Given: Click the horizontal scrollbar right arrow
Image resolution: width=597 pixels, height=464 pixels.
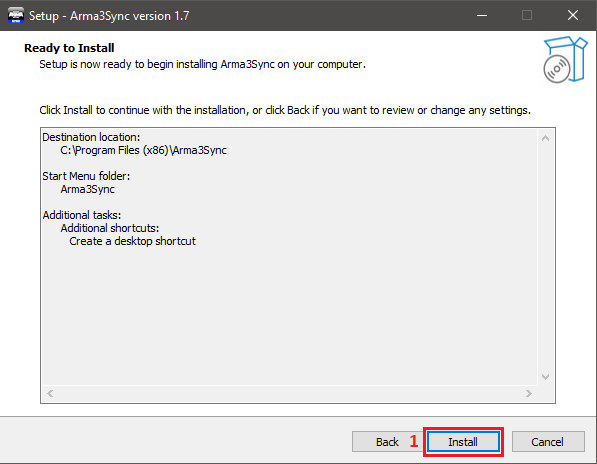Looking at the screenshot, I should 528,393.
